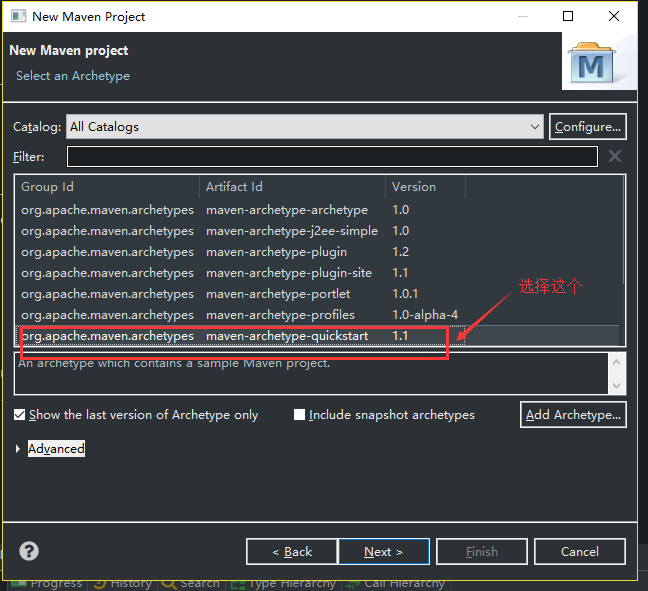648x591 pixels.
Task: Switch to the History tab behind dialog
Action: click(123, 584)
